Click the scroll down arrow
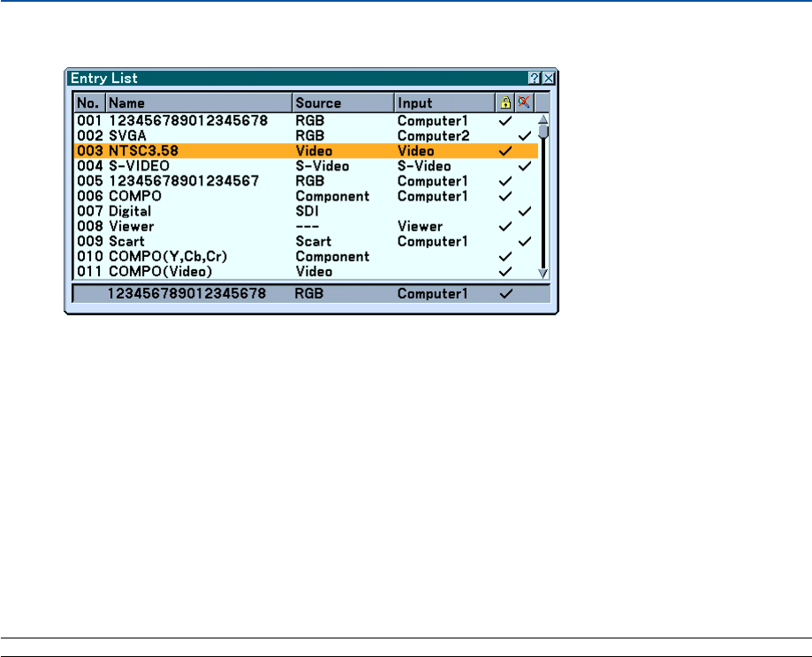This screenshot has height=657, width=812. (543, 274)
